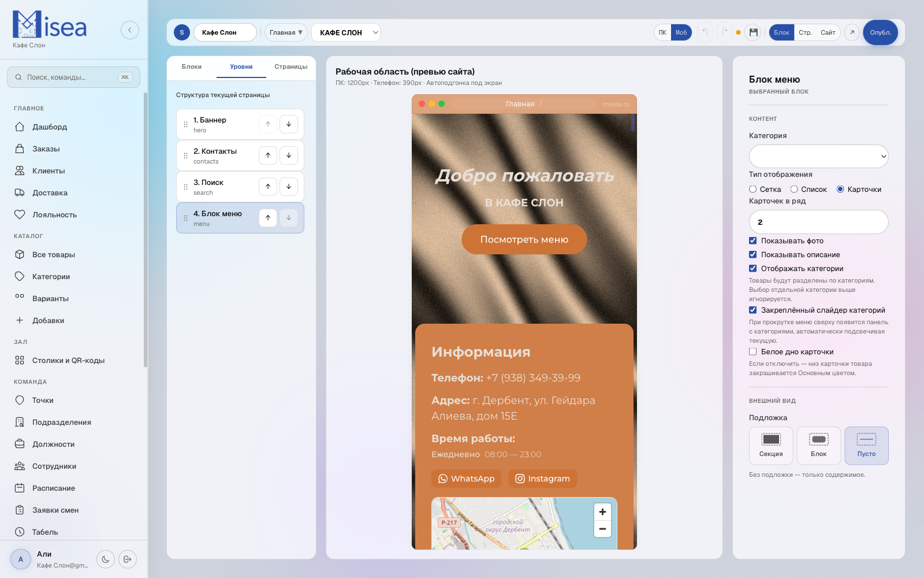Viewport: 924px width, 578px height.
Task: Expand the КАФЕ СЛОН dropdown
Action: click(x=345, y=32)
